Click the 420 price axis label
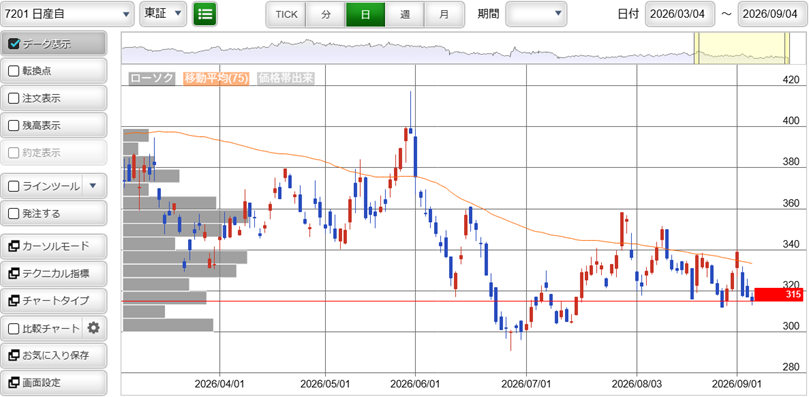 tap(790, 80)
